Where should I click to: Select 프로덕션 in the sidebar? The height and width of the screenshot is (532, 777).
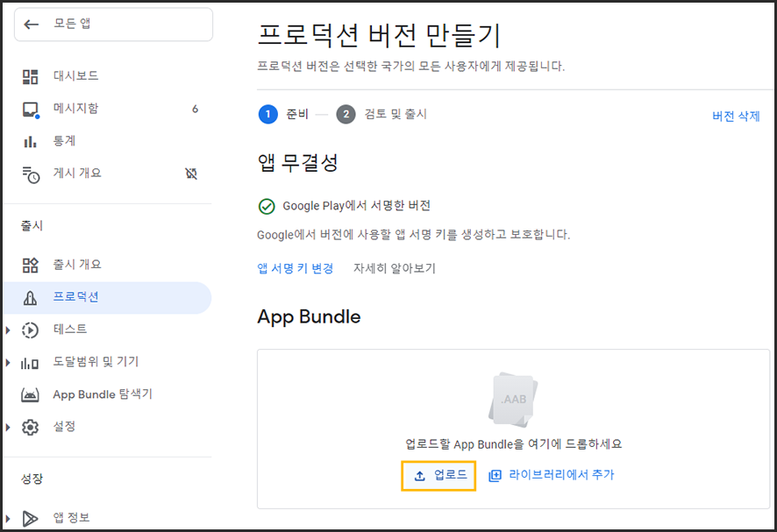75,297
